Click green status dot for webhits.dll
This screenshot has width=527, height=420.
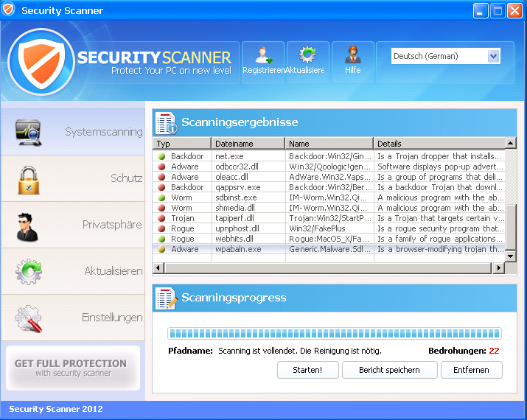click(x=161, y=239)
